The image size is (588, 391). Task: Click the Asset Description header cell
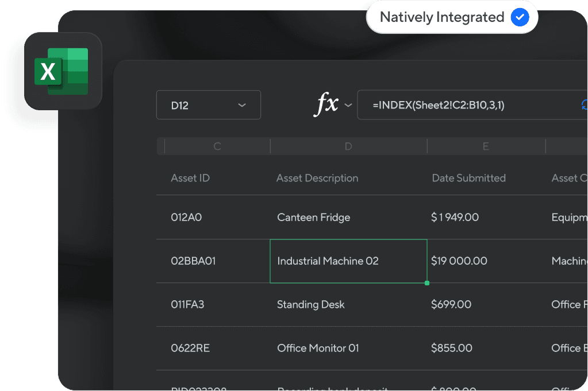click(x=317, y=178)
